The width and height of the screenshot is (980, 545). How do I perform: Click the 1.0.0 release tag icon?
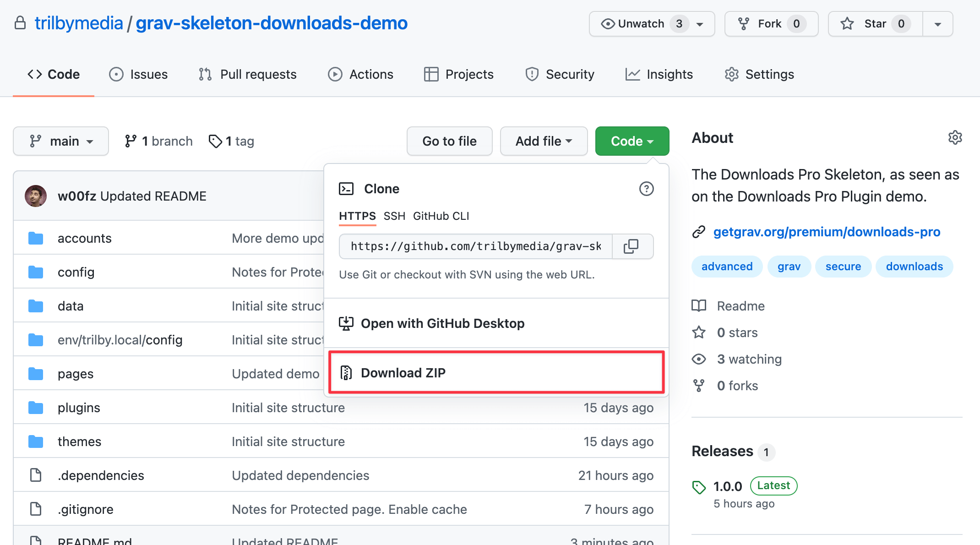click(699, 487)
